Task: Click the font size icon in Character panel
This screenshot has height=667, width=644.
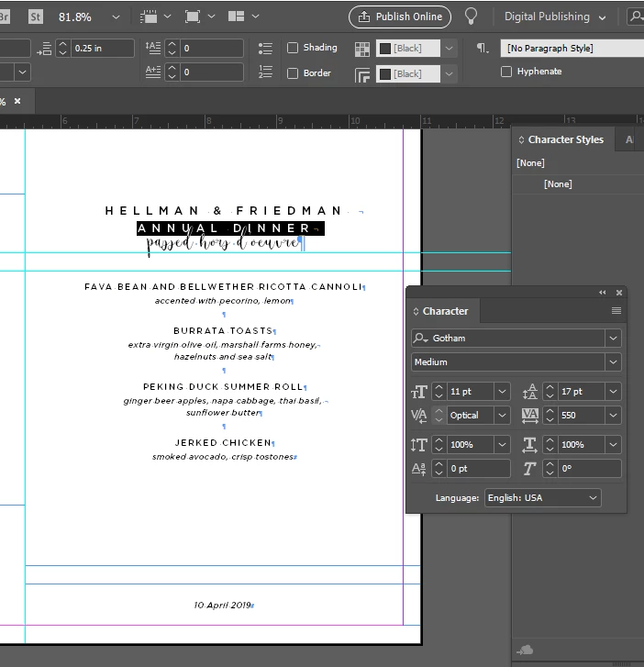Action: (419, 392)
